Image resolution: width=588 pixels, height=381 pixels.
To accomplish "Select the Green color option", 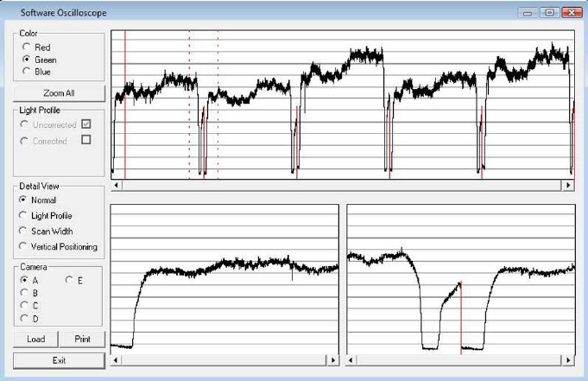I will [26, 60].
